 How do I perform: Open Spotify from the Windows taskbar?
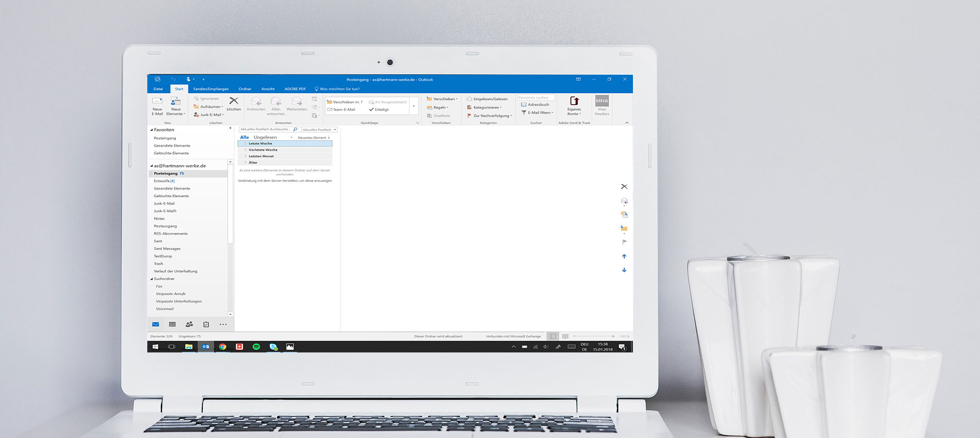256,347
